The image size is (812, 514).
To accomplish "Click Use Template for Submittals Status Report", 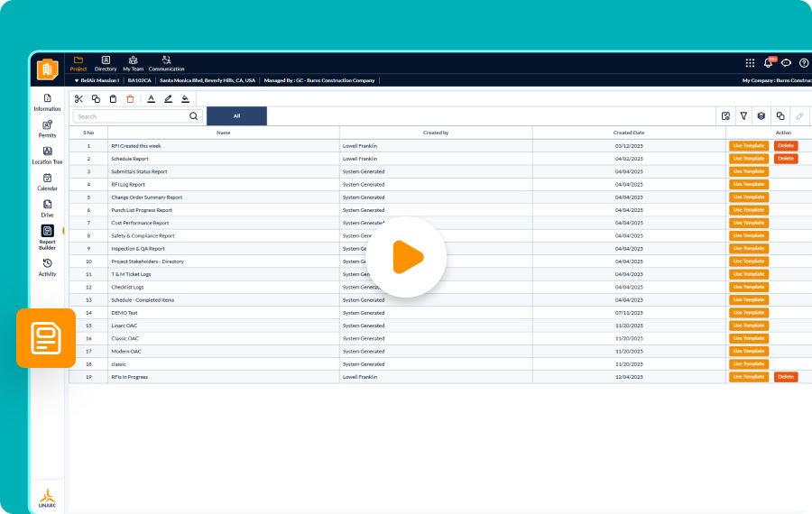I will coord(749,171).
